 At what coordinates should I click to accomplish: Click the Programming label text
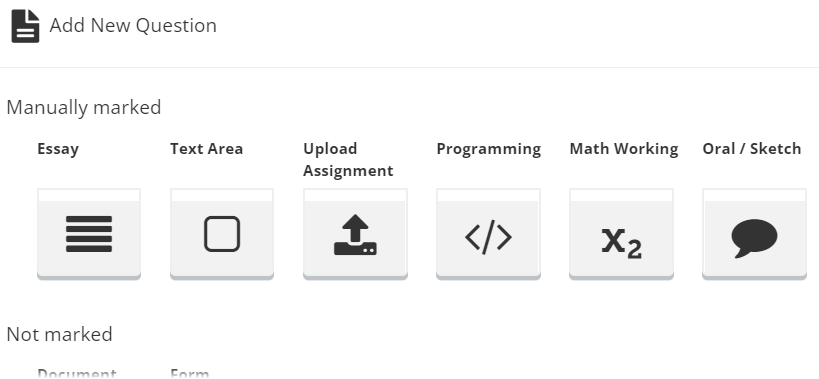pos(488,149)
